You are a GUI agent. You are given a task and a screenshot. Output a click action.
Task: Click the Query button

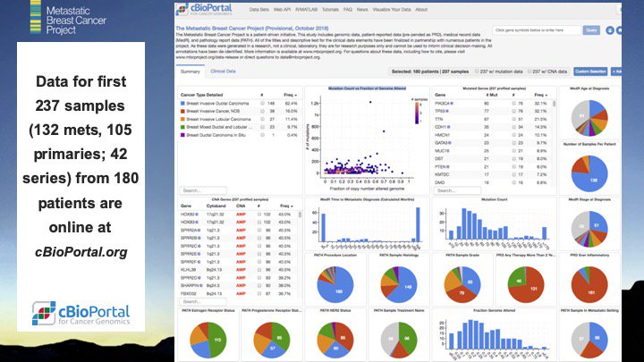point(591,30)
